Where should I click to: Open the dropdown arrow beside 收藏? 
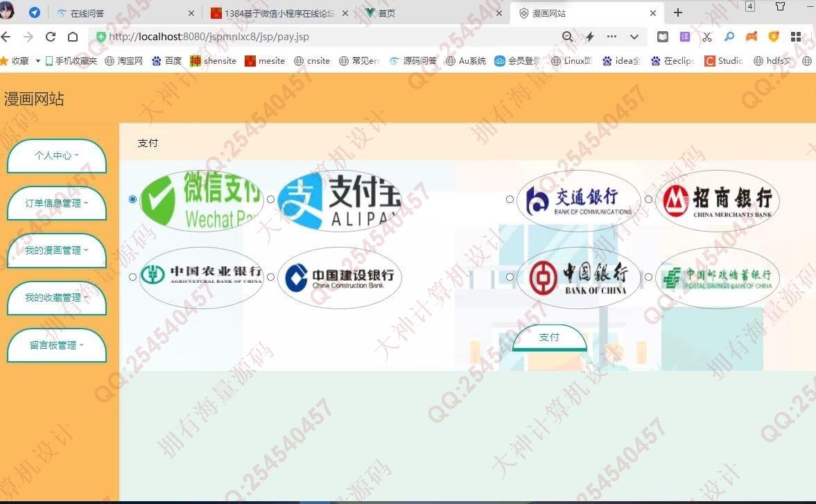[x=38, y=61]
